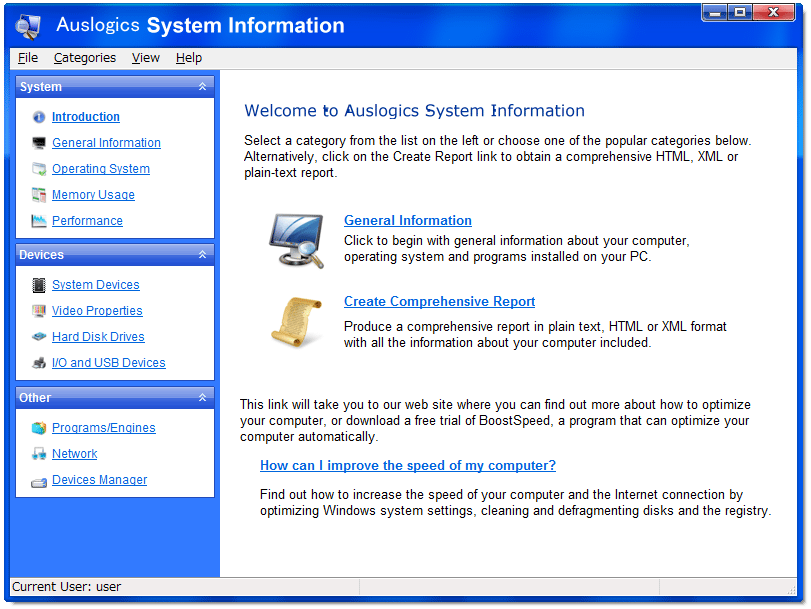Click the Video Properties icon
This screenshot has height=609, width=811.
[39, 311]
